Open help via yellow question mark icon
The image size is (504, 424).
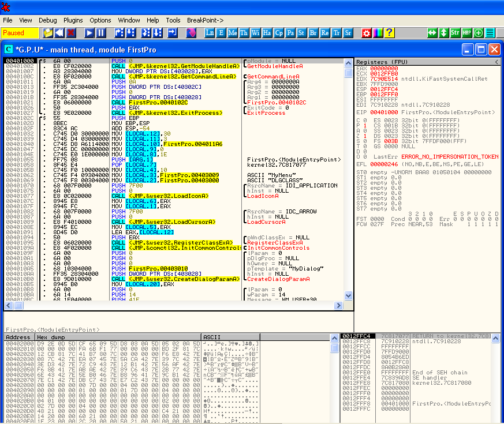[389, 33]
